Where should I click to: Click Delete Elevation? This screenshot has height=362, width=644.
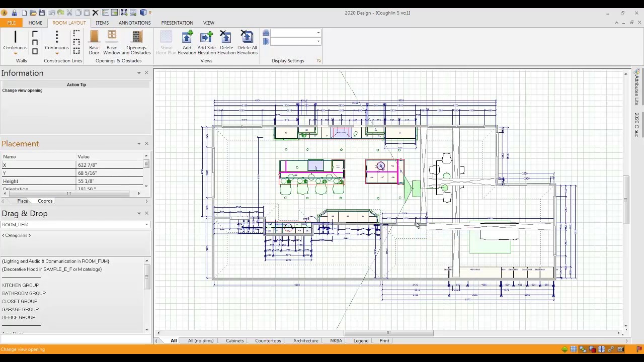[226, 43]
